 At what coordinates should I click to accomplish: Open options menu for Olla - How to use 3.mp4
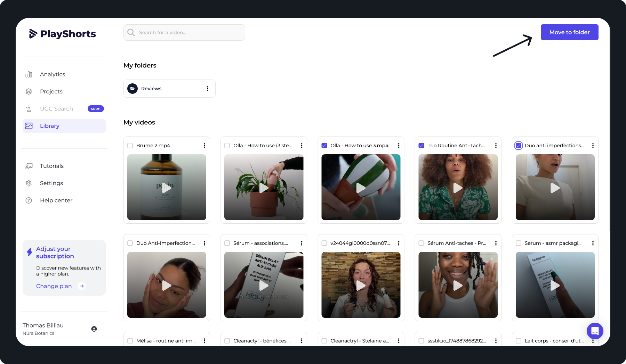(x=399, y=146)
